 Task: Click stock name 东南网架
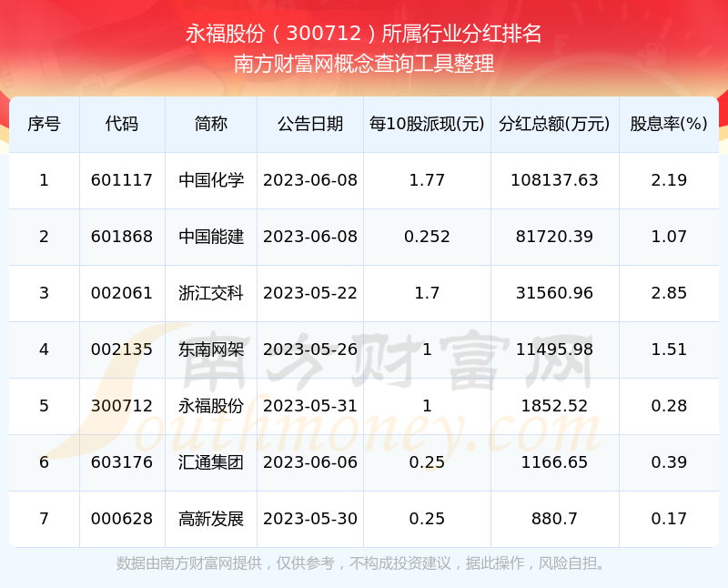(x=211, y=350)
